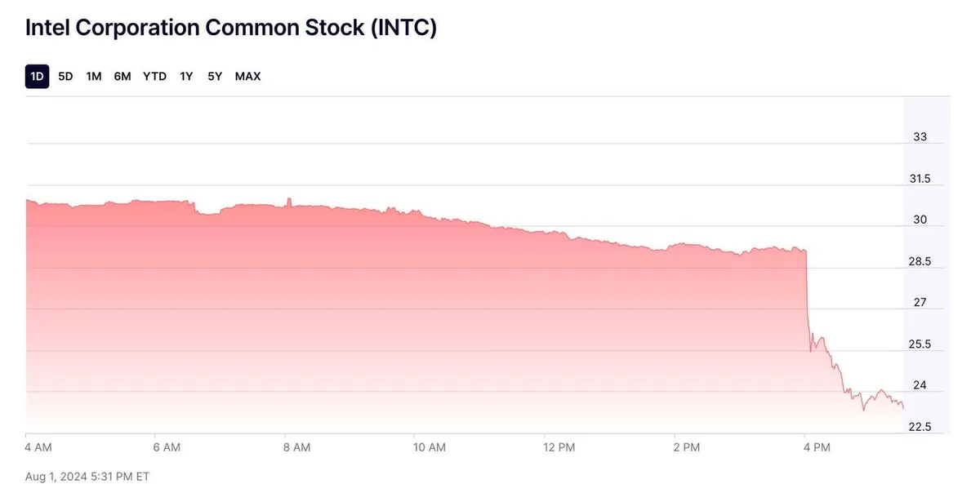Viewport: 980px width, 484px height.
Task: Click the 28.5 price axis label
Action: 920,262
